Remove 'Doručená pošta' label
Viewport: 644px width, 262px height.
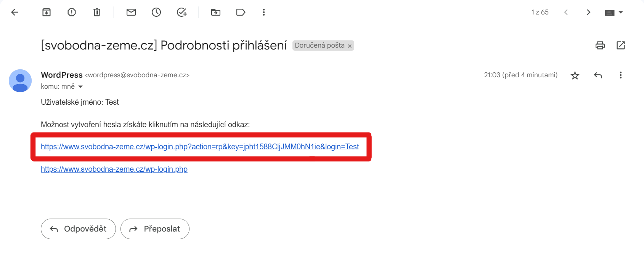point(350,46)
